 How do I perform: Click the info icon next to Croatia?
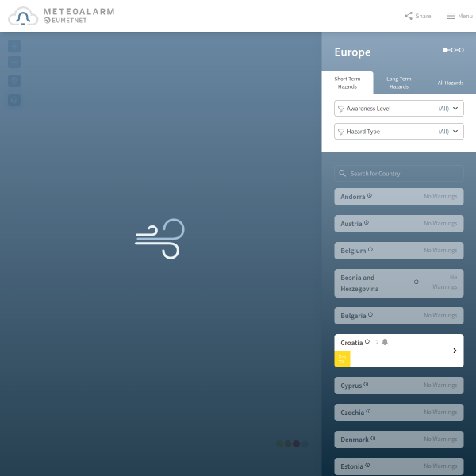(367, 341)
